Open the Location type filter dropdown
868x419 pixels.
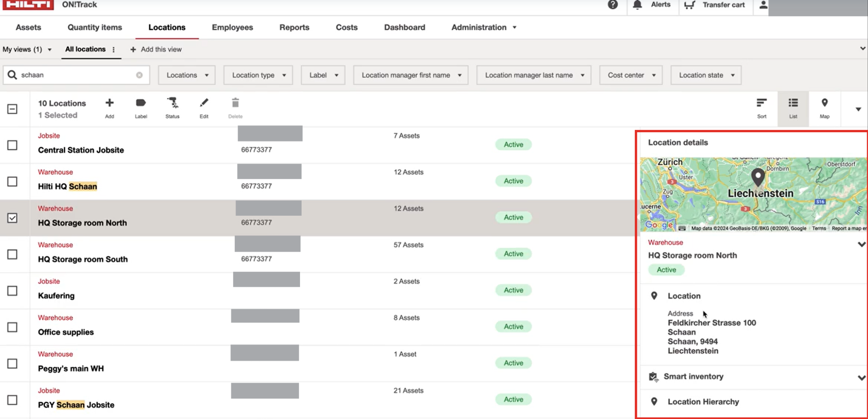pos(258,75)
